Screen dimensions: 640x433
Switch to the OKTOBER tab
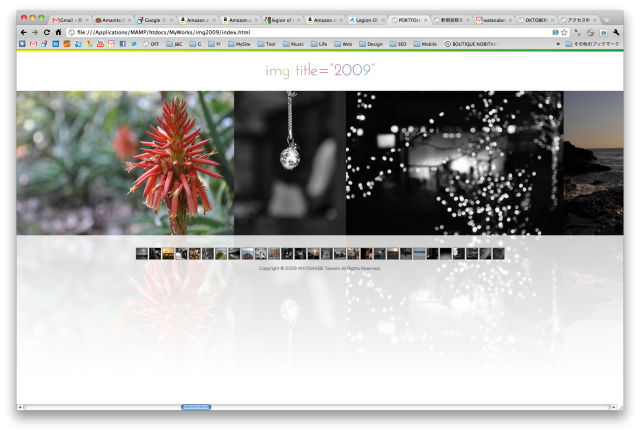point(536,20)
